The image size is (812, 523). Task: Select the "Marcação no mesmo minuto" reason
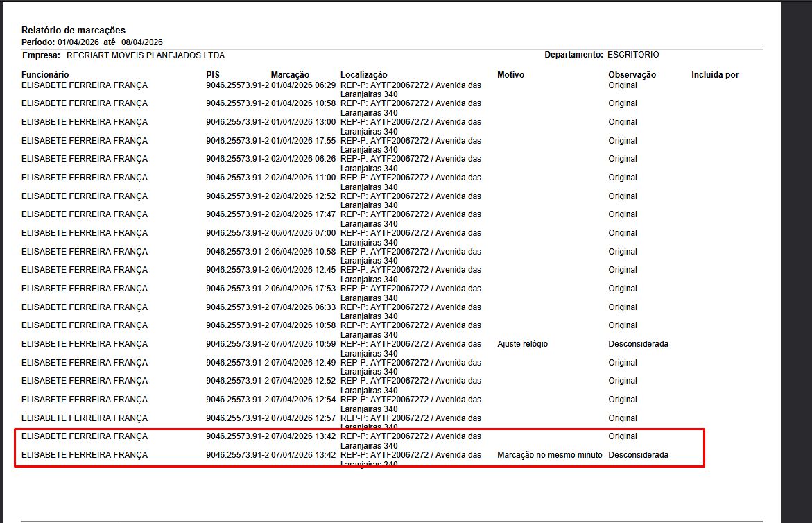click(550, 455)
